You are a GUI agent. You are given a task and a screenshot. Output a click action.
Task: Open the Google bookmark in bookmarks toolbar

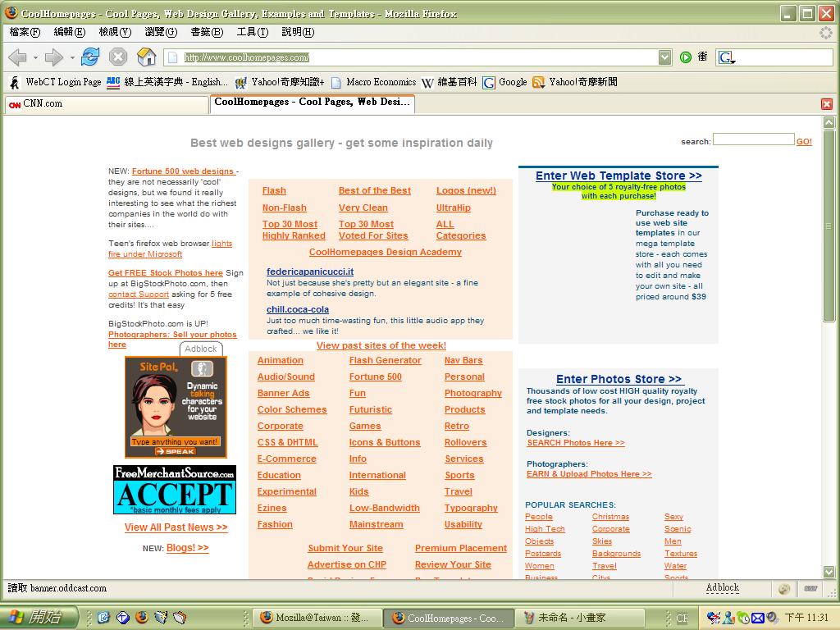coord(505,82)
